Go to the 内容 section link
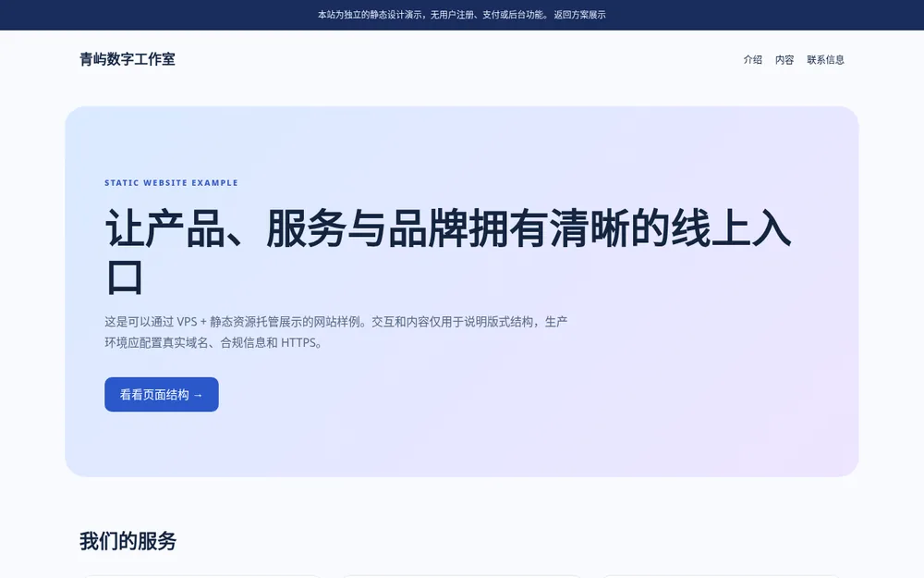Screen dimensions: 924x578 tap(784, 59)
